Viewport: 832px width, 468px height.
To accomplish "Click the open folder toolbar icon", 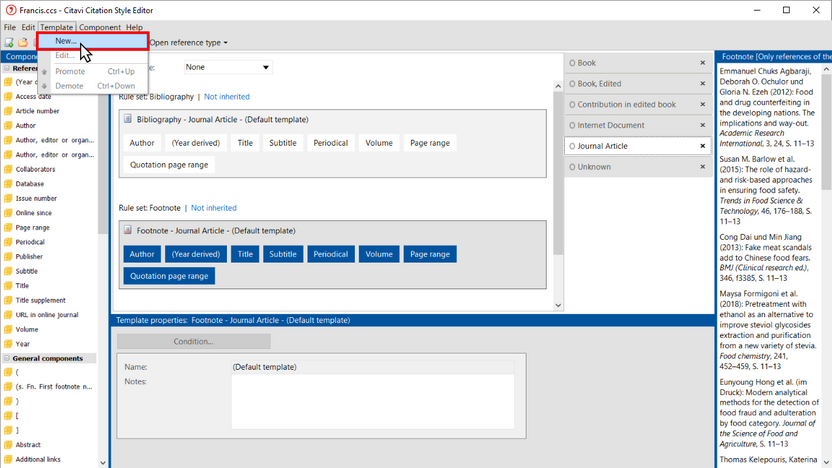I will (23, 42).
